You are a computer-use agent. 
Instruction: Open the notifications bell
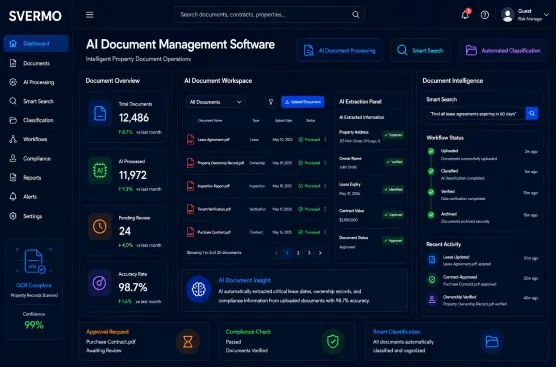click(x=465, y=15)
